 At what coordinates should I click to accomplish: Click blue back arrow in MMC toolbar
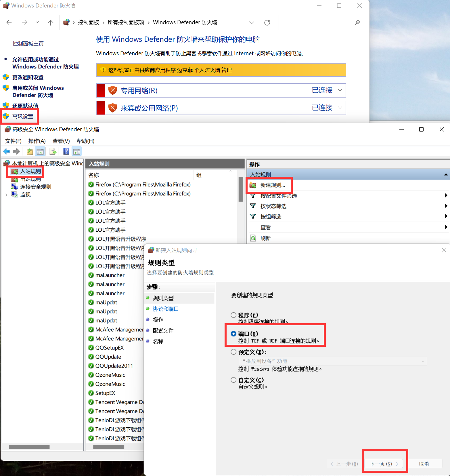tap(7, 151)
